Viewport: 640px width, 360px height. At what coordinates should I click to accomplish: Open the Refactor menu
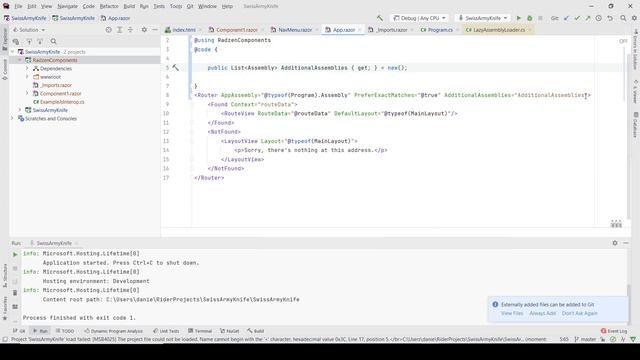(109, 6)
